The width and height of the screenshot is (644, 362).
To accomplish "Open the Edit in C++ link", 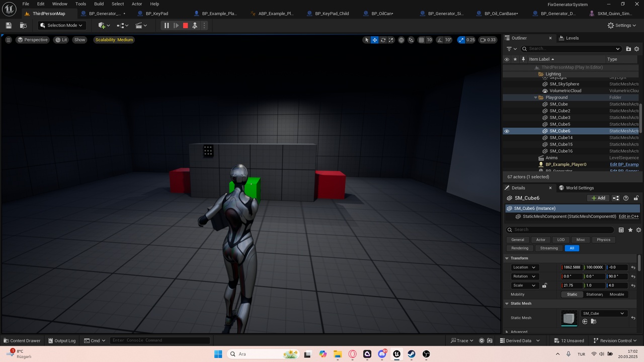I will pos(628,217).
